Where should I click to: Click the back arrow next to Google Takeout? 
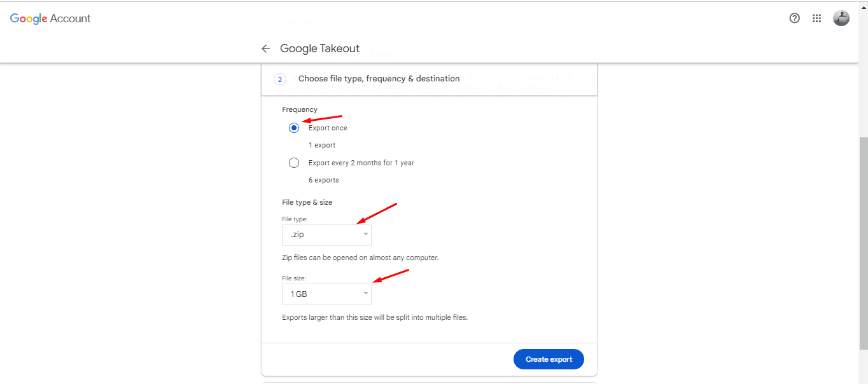pos(265,48)
